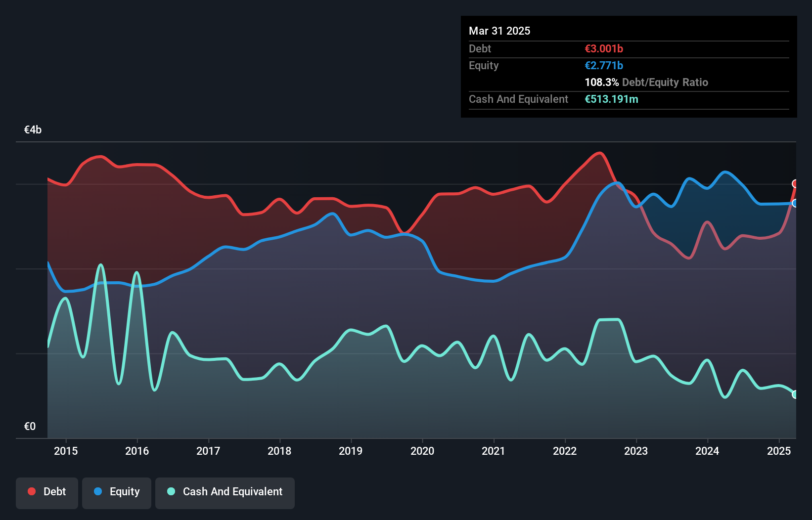Click the Debt label in the tooltip
The height and width of the screenshot is (520, 812).
[x=480, y=48]
